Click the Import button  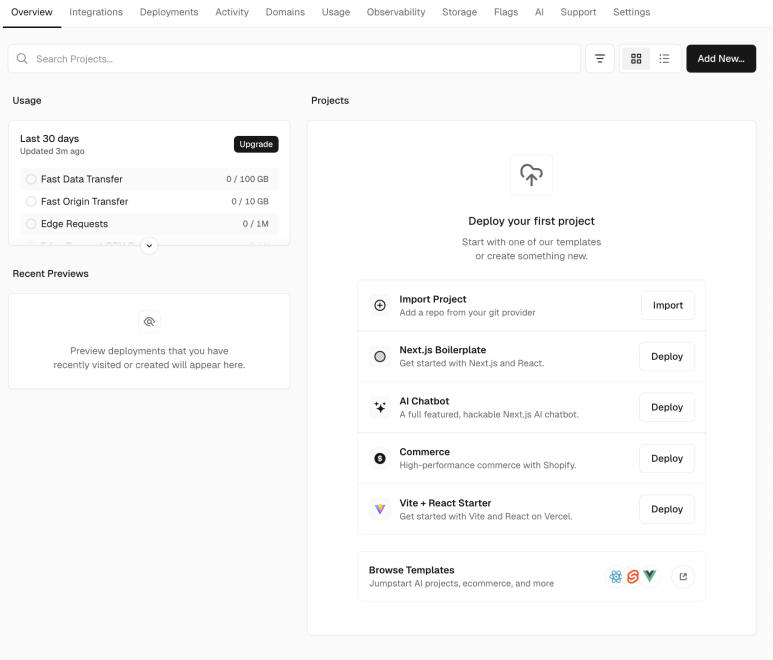668,305
